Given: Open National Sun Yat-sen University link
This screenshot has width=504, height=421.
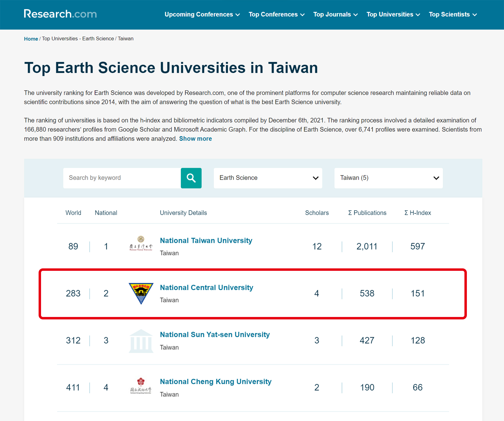Looking at the screenshot, I should click(215, 335).
